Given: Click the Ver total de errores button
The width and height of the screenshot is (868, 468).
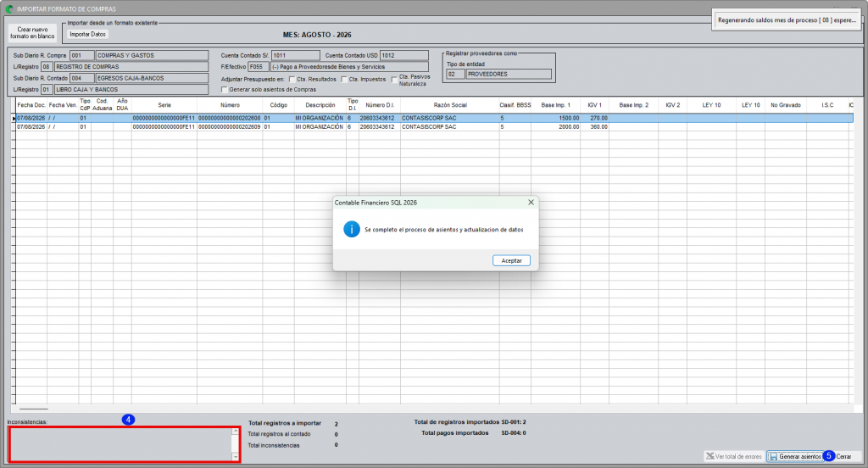Looking at the screenshot, I should coord(733,456).
